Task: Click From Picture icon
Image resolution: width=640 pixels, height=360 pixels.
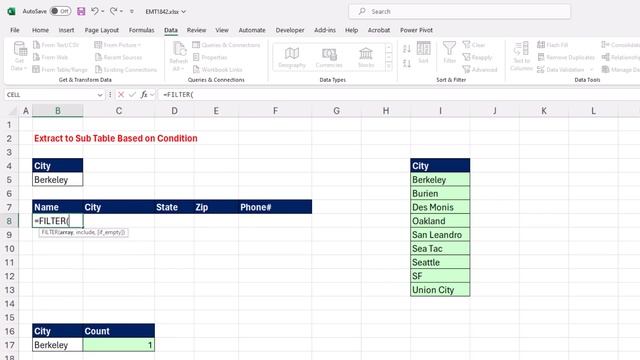Action: coord(98,45)
